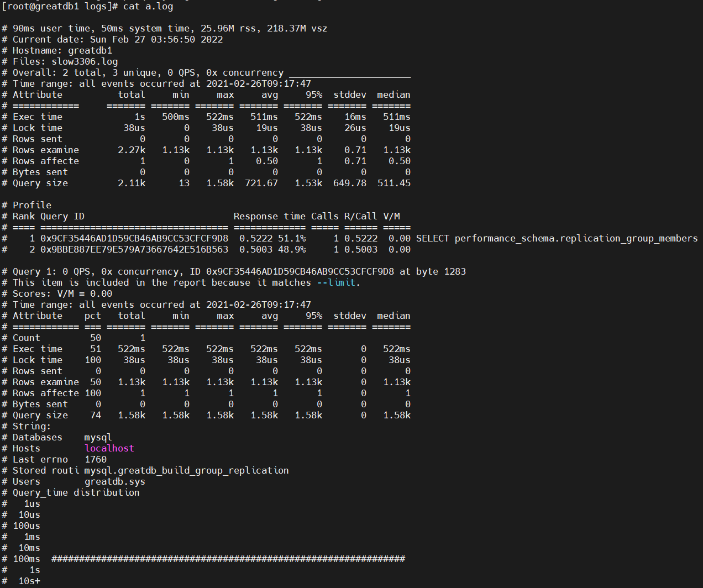Click the '# Profile' section heading

27,205
